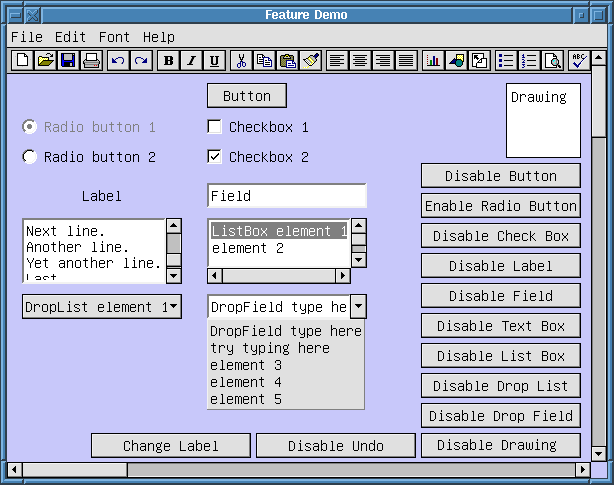Toggle Bold formatting icon
The image size is (614, 485).
click(x=168, y=61)
